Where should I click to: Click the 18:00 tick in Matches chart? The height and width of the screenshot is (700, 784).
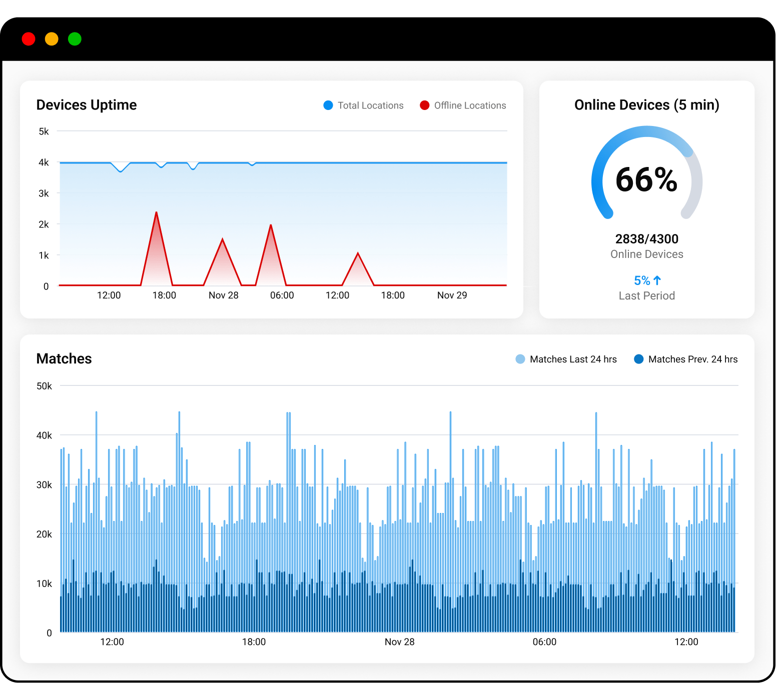254,642
